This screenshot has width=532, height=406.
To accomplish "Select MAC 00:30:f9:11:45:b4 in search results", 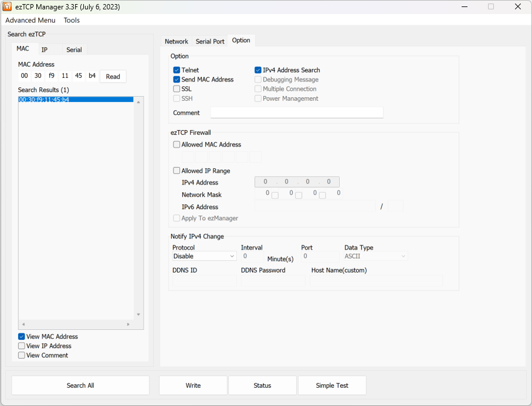I will pyautogui.click(x=44, y=100).
